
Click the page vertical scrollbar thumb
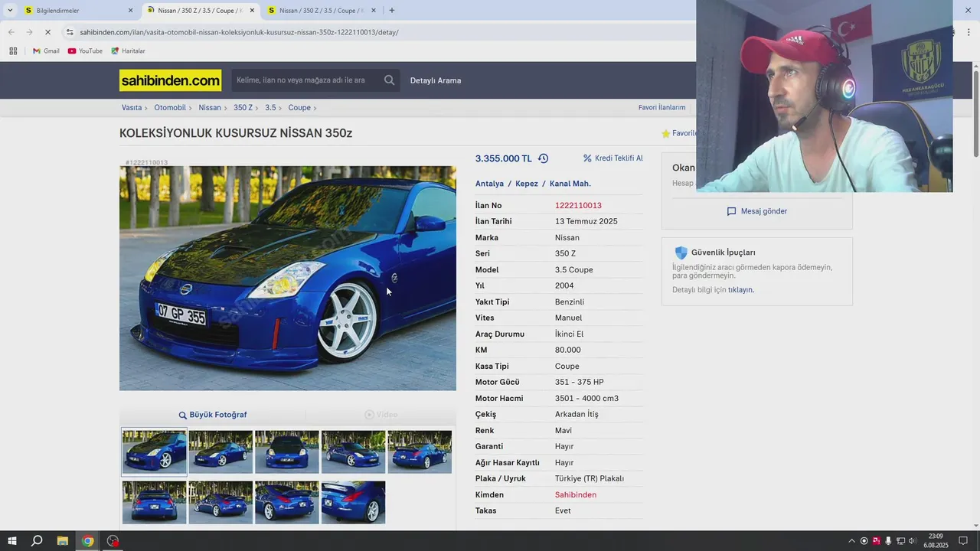tap(975, 113)
